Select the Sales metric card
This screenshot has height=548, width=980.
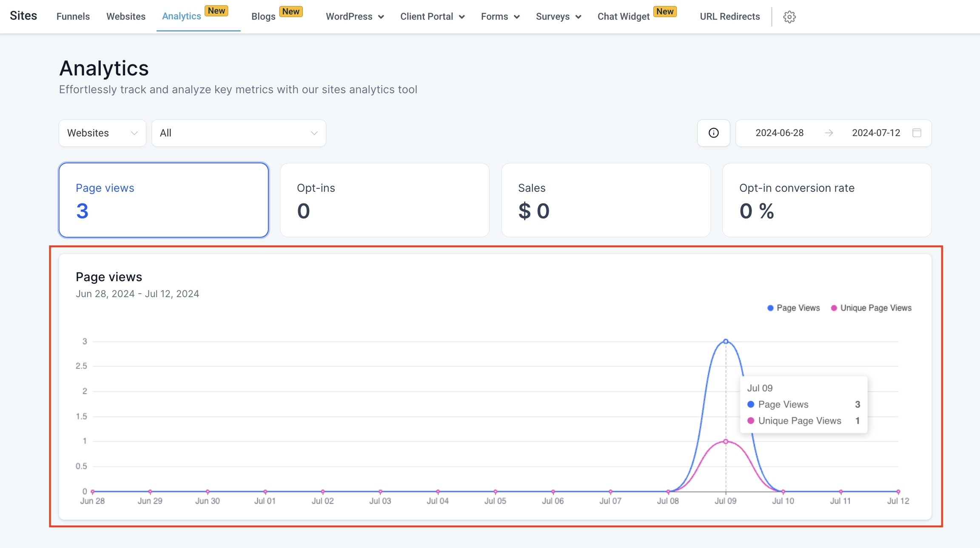[606, 200]
